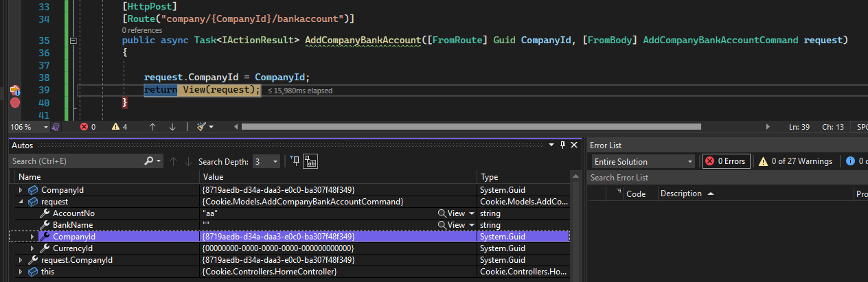This screenshot has width=868, height=282.
Task: Open the View visualizer for BankName
Action: point(451,224)
